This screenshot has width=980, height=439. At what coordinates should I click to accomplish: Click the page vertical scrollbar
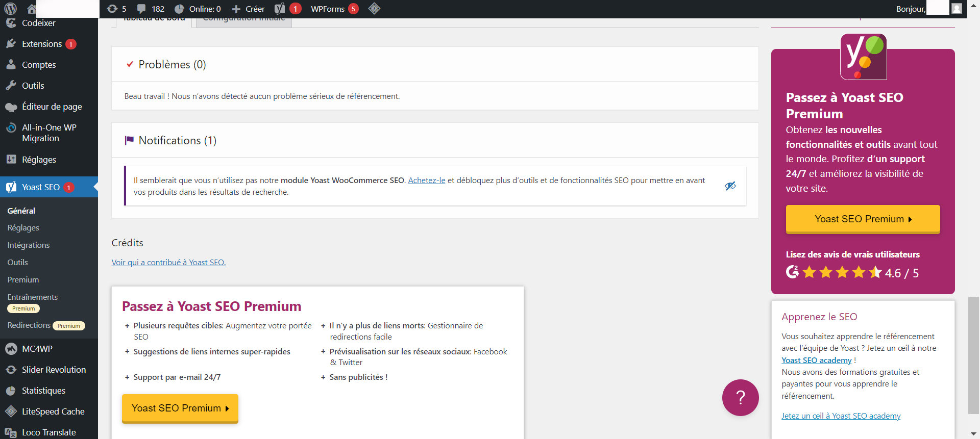pos(973,355)
